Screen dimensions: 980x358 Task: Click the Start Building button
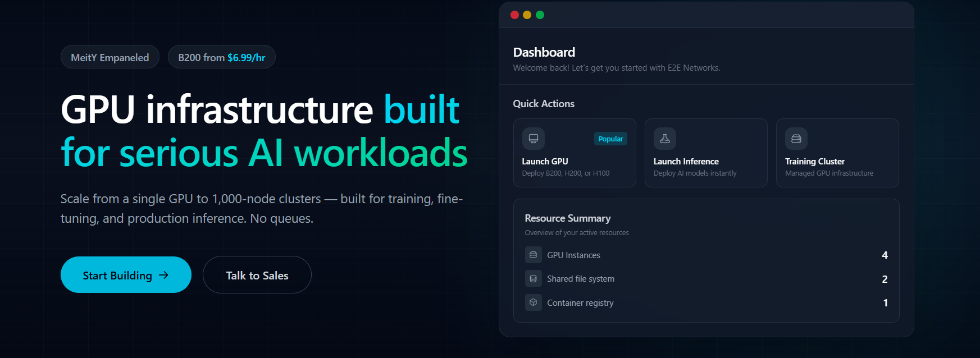(x=126, y=275)
